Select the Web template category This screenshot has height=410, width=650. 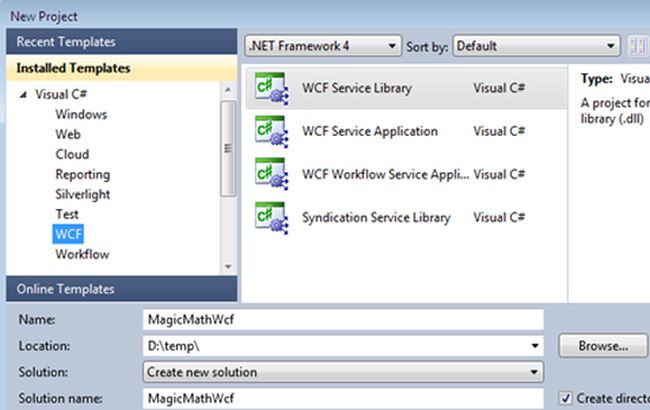(68, 134)
